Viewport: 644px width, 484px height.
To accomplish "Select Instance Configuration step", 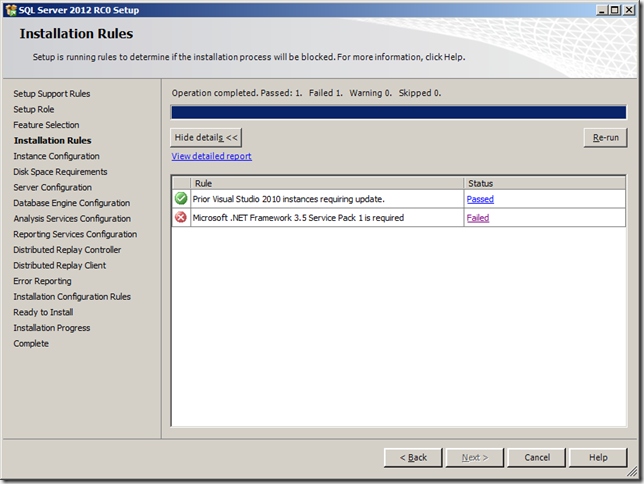I will coord(56,156).
